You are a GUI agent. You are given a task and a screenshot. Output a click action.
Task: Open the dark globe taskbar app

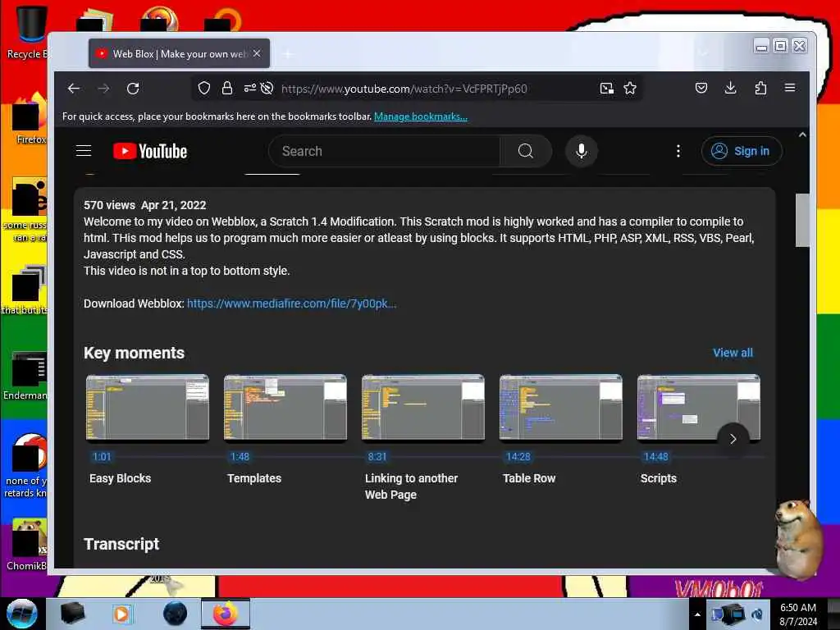coord(176,614)
